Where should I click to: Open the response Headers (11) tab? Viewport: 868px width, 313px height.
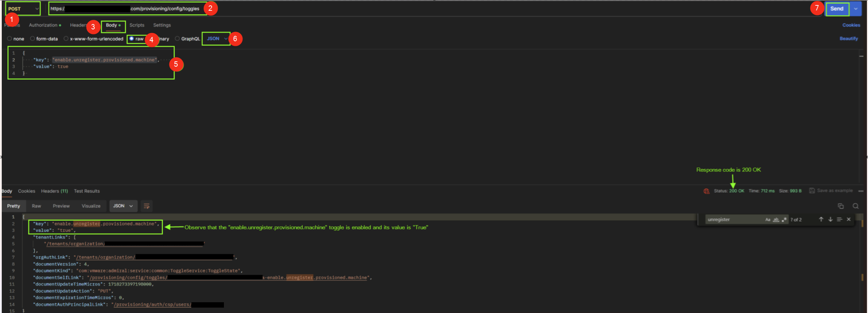tap(55, 191)
